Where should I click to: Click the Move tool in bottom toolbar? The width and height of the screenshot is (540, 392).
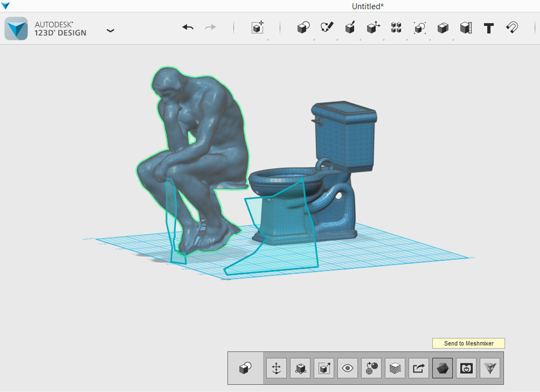tap(276, 368)
